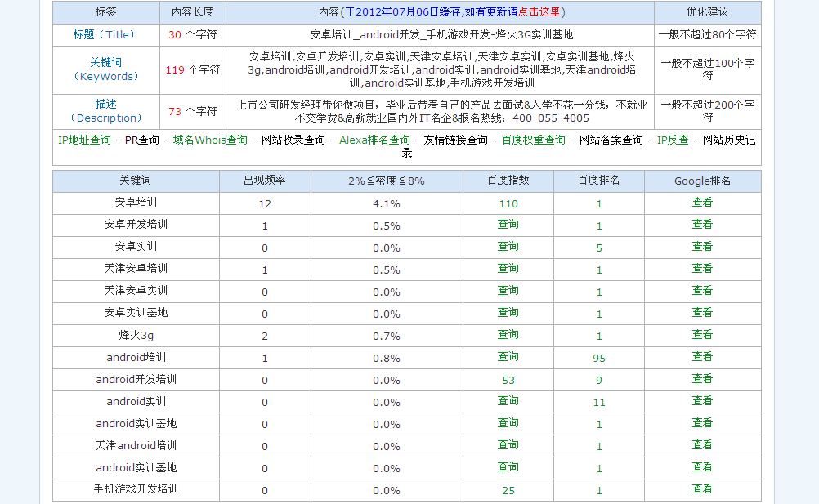
Task: Click Baidu index 查询 for 天津android培训
Action: point(508,445)
